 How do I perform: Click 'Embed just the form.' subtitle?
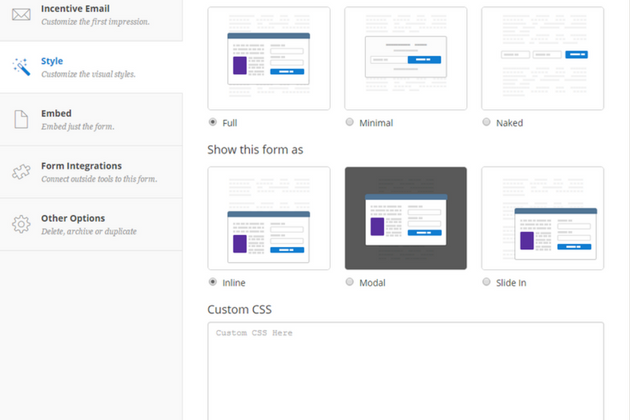pos(78,127)
